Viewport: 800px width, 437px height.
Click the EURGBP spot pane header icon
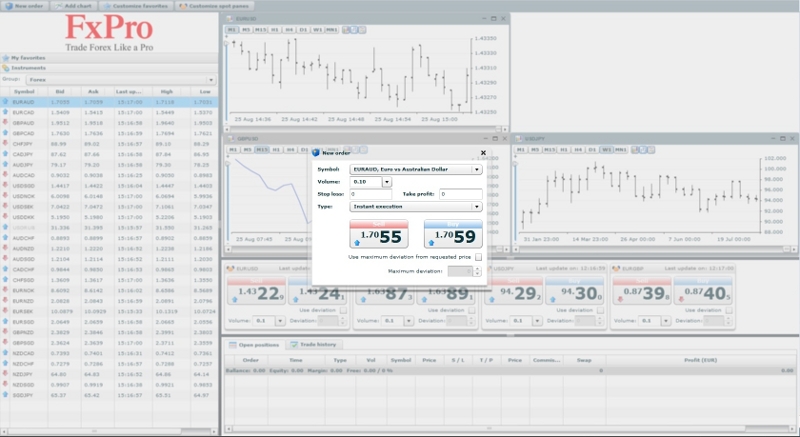(x=616, y=268)
